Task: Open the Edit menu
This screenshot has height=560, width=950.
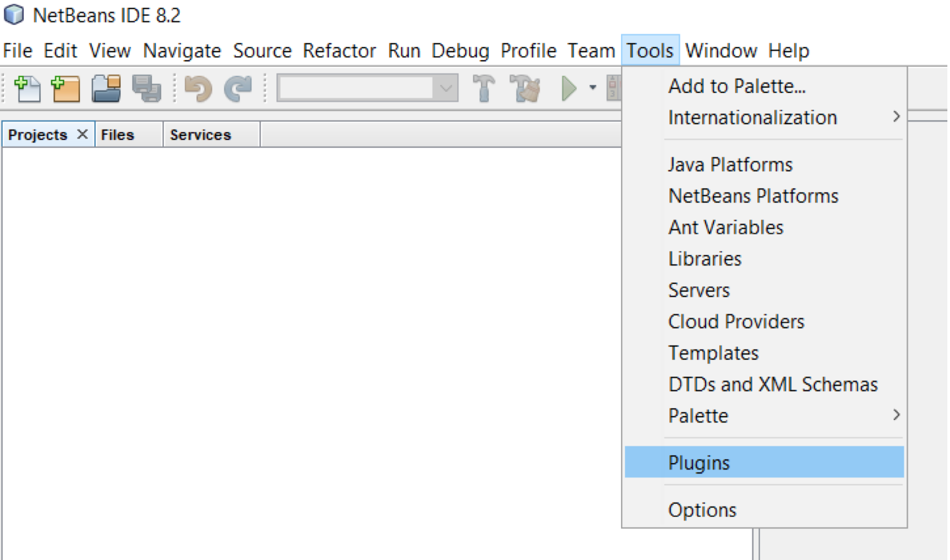Action: (61, 51)
